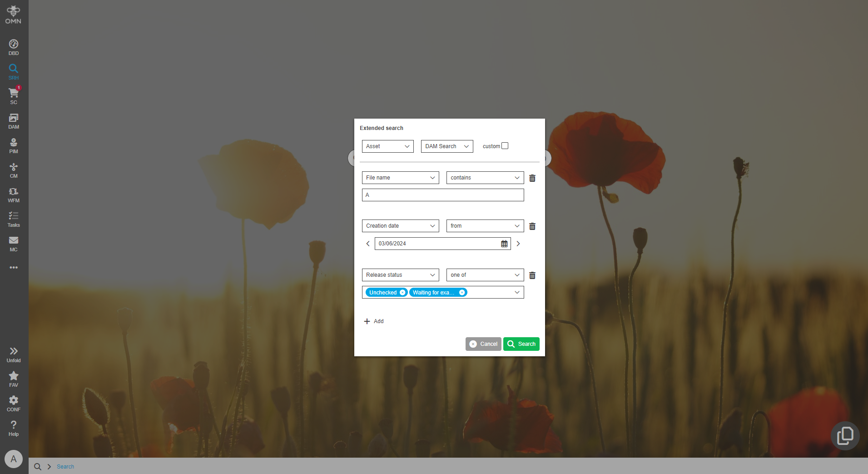The height and width of the screenshot is (474, 868).
Task: Open the three-dot more modules menu
Action: pos(13,267)
